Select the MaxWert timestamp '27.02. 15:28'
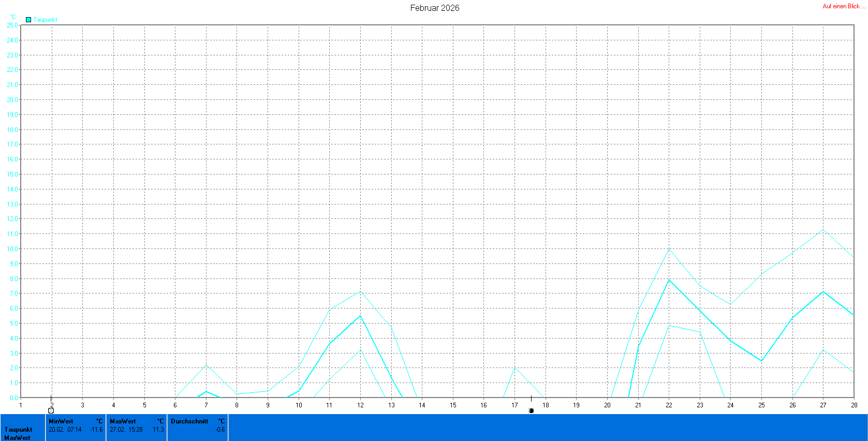Image resolution: width=868 pixels, height=441 pixels. pos(126,430)
